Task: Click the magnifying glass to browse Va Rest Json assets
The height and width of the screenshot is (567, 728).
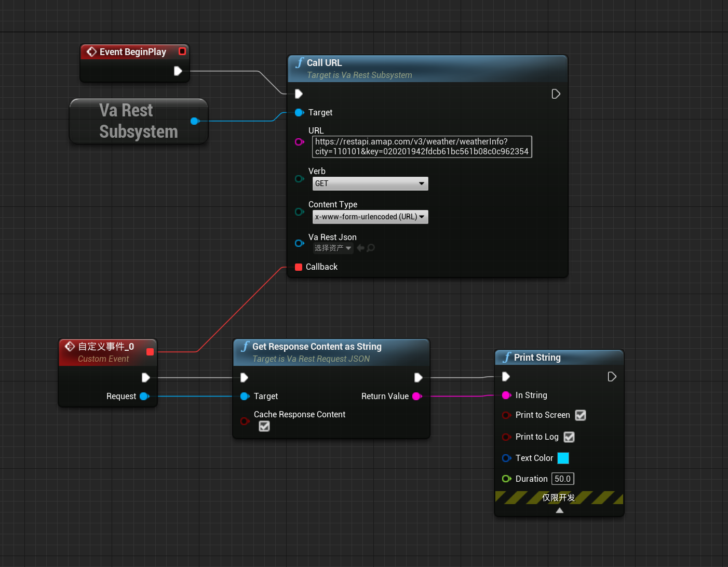Action: pos(371,248)
